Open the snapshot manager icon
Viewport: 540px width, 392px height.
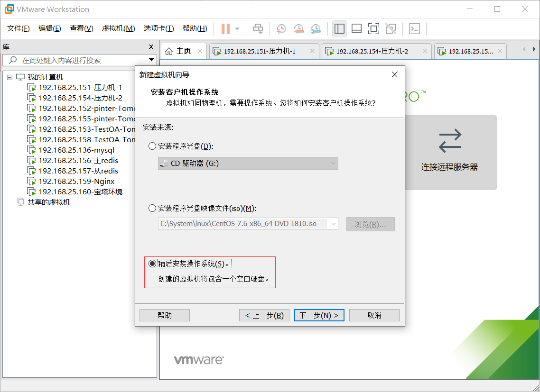click(316, 28)
